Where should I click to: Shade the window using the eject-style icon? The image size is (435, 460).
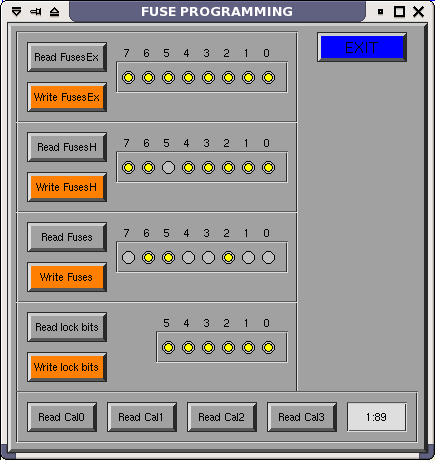click(x=54, y=12)
